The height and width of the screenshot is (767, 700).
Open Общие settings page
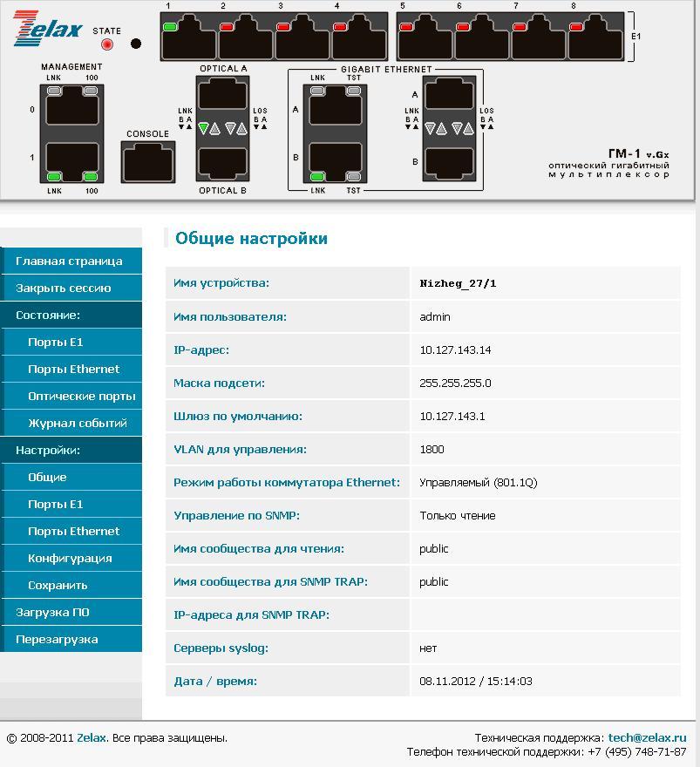tap(71, 477)
